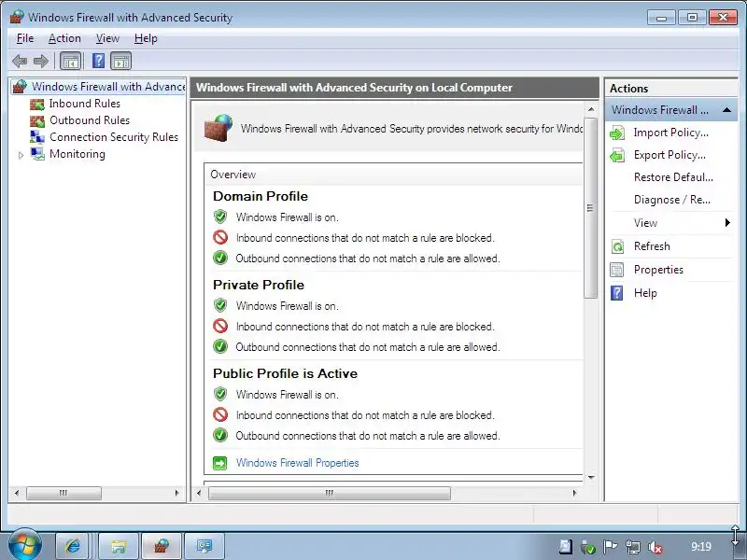Select Outbound Rules in the console tree

coord(90,120)
